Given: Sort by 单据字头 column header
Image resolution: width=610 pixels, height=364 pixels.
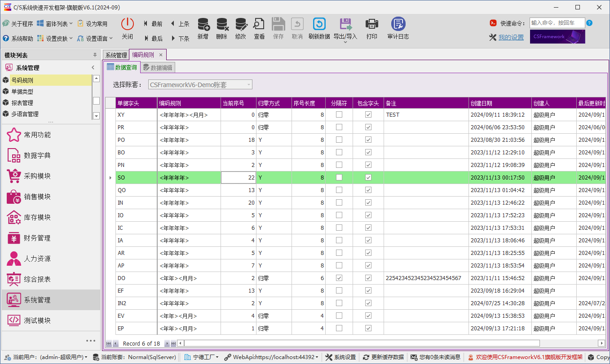Looking at the screenshot, I should 137,103.
